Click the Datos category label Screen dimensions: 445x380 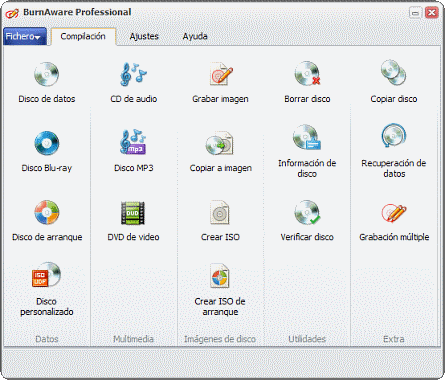click(x=47, y=339)
